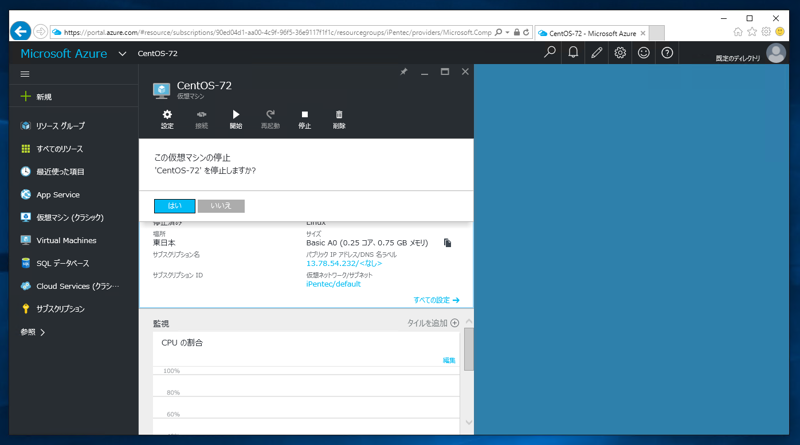Cancel stop with the いいえ button
Viewport: 800px width, 445px height.
pos(221,206)
